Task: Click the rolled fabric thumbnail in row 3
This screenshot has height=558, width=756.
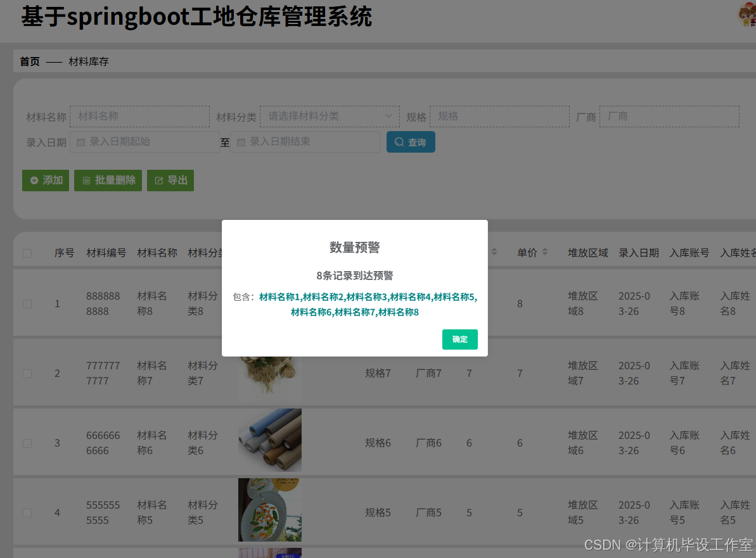Action: (270, 440)
